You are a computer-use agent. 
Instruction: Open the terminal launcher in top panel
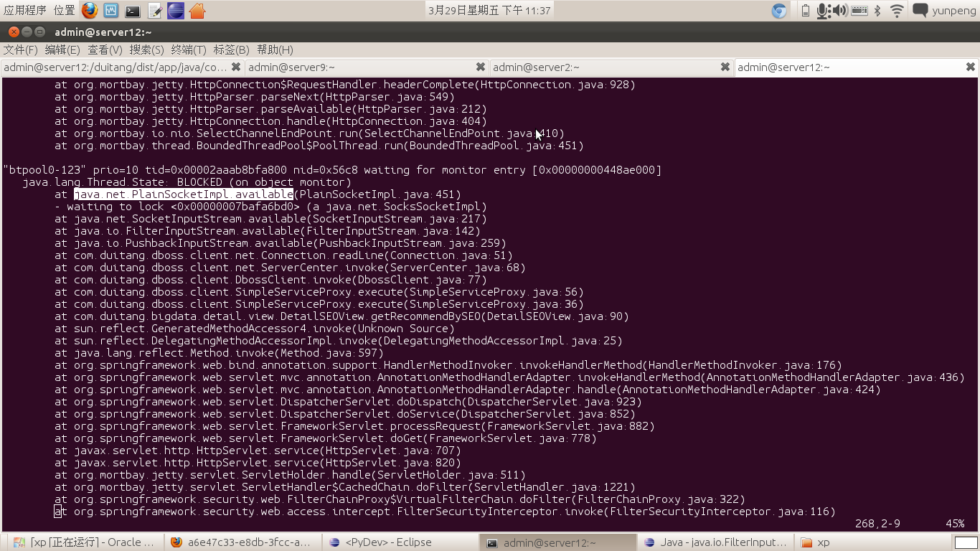[132, 11]
